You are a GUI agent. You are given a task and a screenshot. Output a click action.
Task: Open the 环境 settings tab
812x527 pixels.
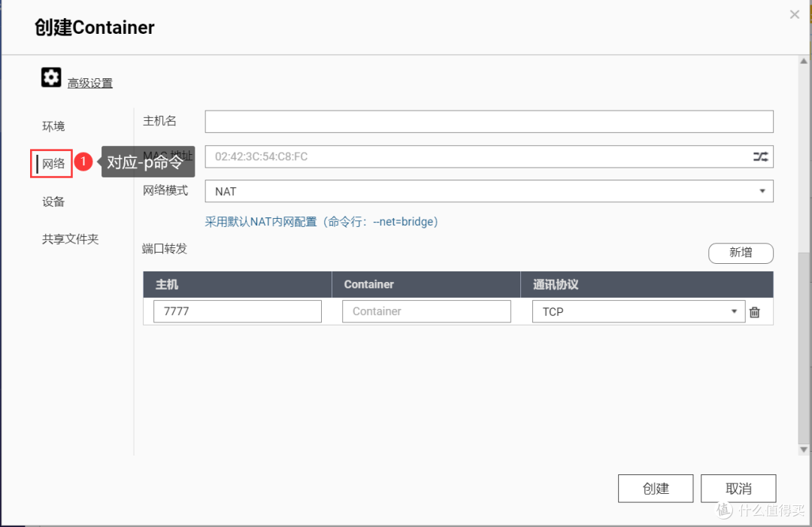tap(53, 126)
